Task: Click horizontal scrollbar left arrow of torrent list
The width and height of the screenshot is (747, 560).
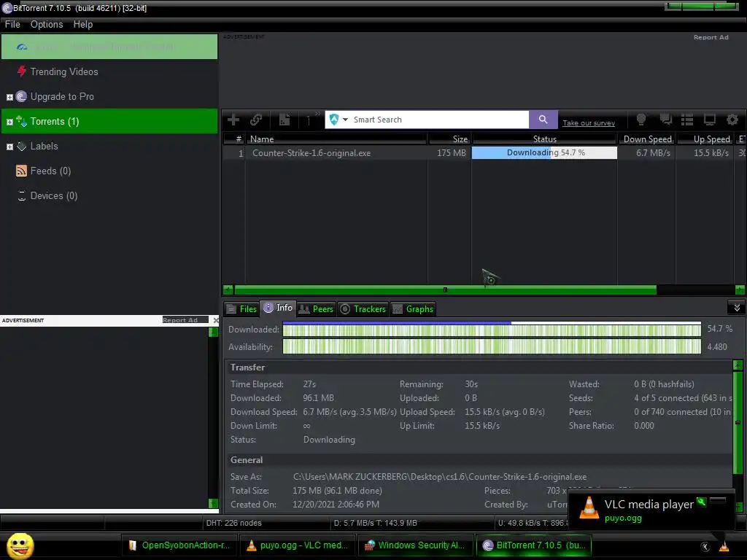Action: pyautogui.click(x=228, y=289)
